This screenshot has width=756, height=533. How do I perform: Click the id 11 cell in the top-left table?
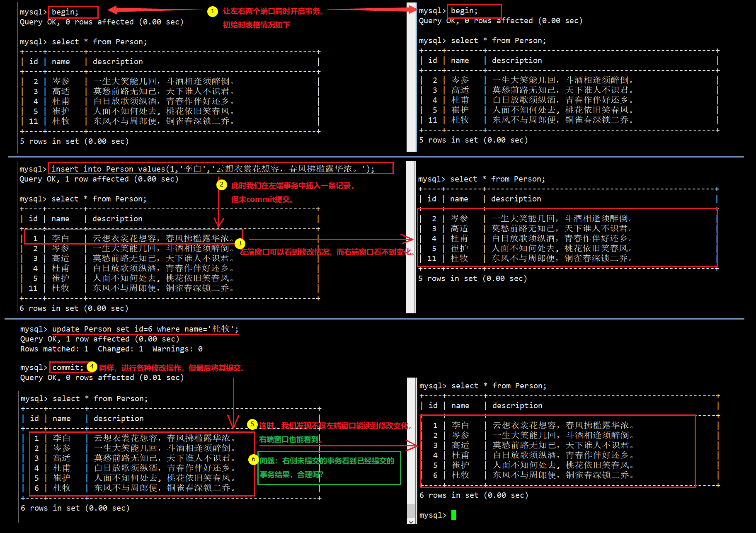34,121
